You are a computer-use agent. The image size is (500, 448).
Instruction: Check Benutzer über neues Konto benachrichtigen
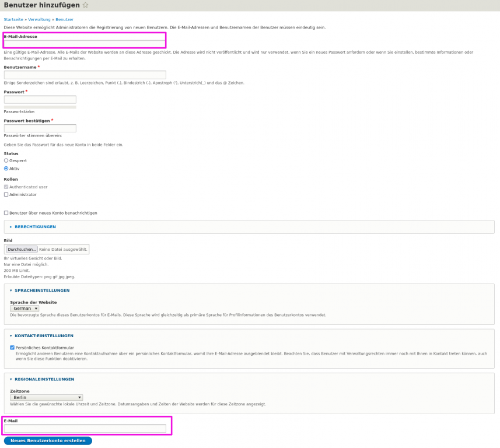[6, 213]
